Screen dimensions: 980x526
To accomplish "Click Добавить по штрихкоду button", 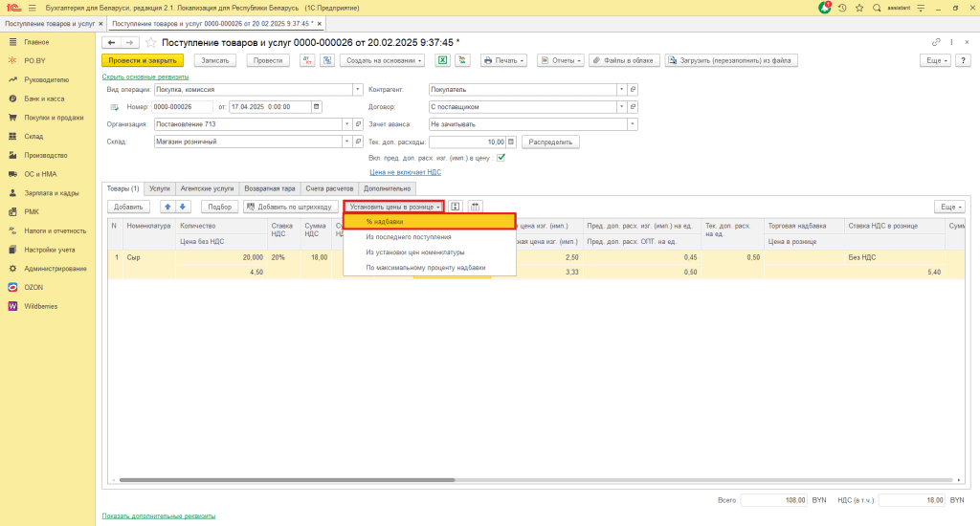I will coord(291,207).
